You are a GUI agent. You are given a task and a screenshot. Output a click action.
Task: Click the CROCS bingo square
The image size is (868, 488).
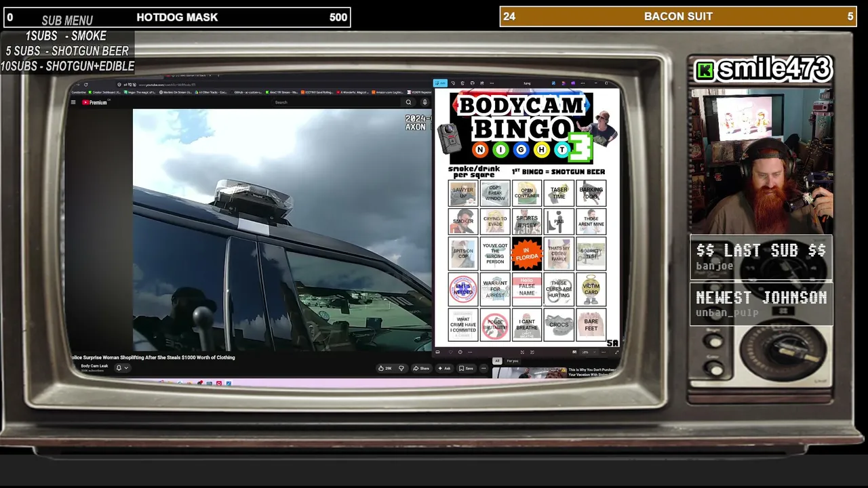[559, 325]
